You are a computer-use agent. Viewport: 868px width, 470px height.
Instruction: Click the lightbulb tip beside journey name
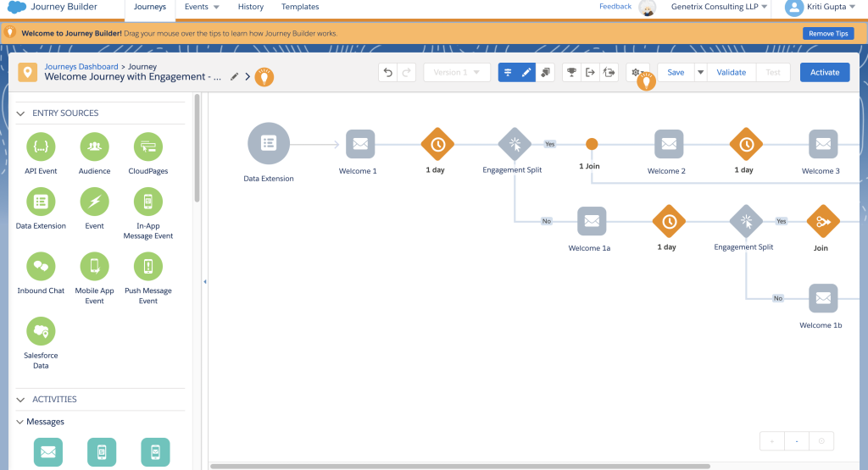pyautogui.click(x=264, y=77)
